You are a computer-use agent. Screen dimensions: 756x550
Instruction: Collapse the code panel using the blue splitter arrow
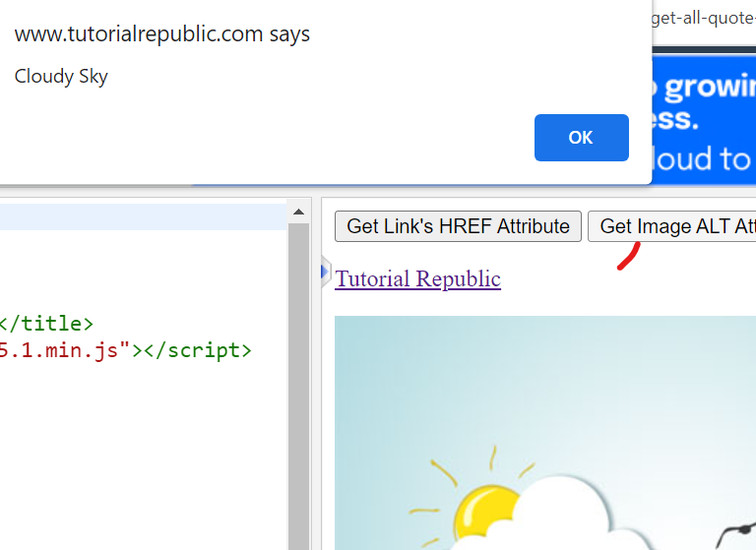324,273
